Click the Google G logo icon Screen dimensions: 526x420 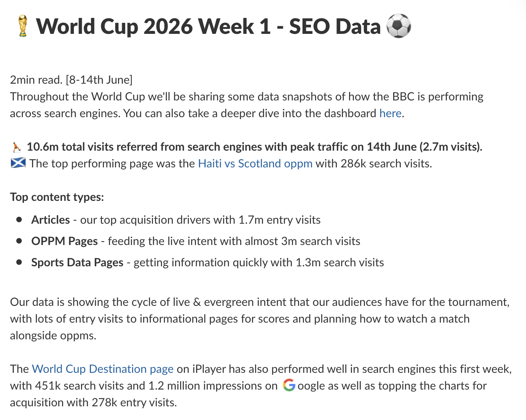289,385
